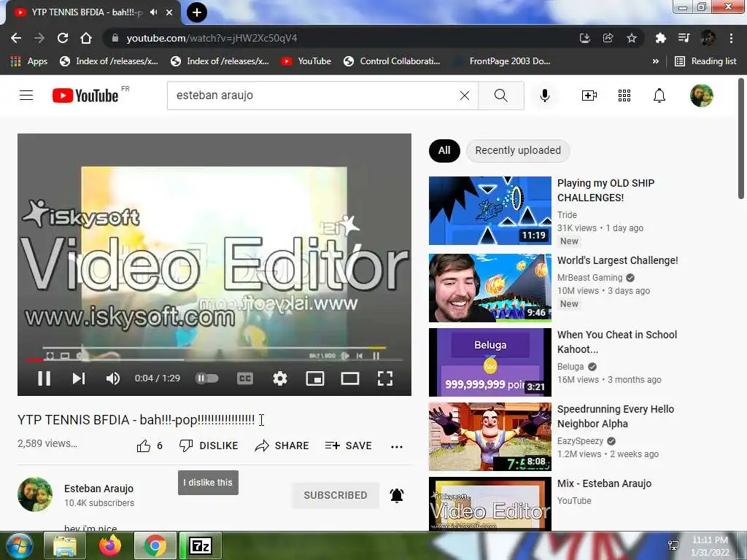Open the YouTube bookmark in bookmarks bar
The width and height of the screenshot is (747, 560).
(x=306, y=61)
